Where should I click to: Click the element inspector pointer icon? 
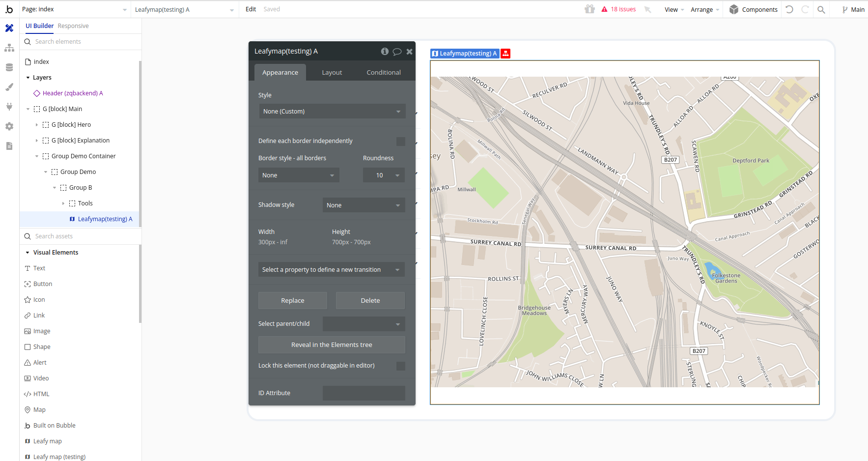pyautogui.click(x=648, y=9)
